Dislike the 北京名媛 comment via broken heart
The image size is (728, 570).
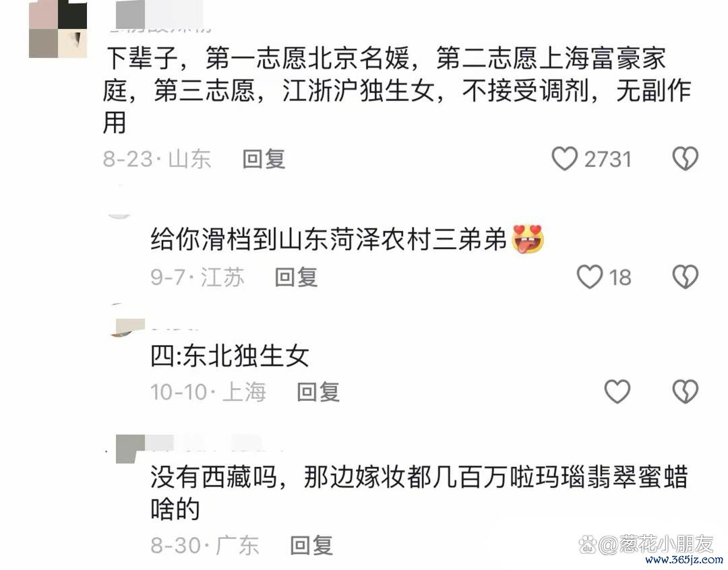686,159
